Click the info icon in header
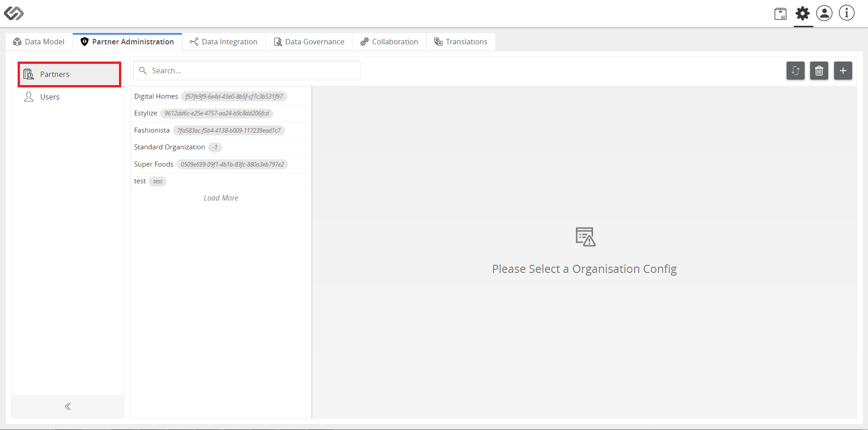The width and height of the screenshot is (868, 430). tap(847, 13)
